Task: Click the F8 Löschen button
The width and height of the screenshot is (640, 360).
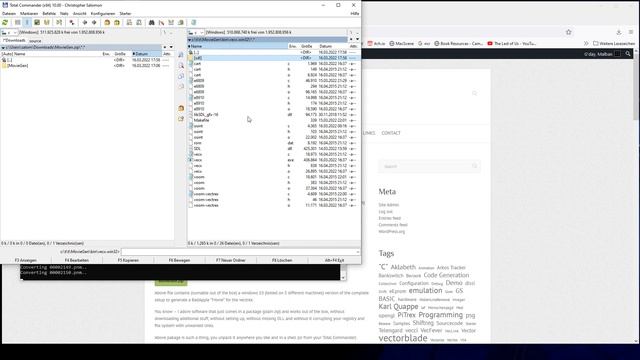Action: [282, 260]
